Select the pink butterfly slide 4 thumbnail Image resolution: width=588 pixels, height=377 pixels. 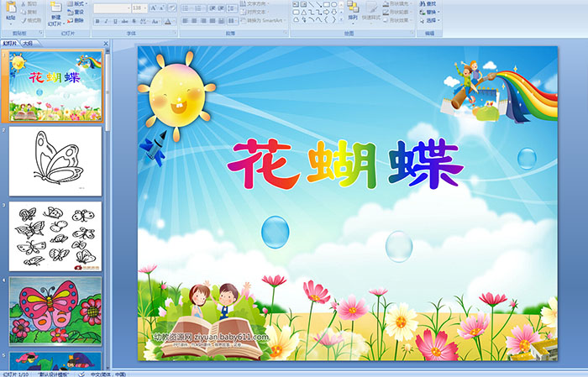(x=55, y=309)
